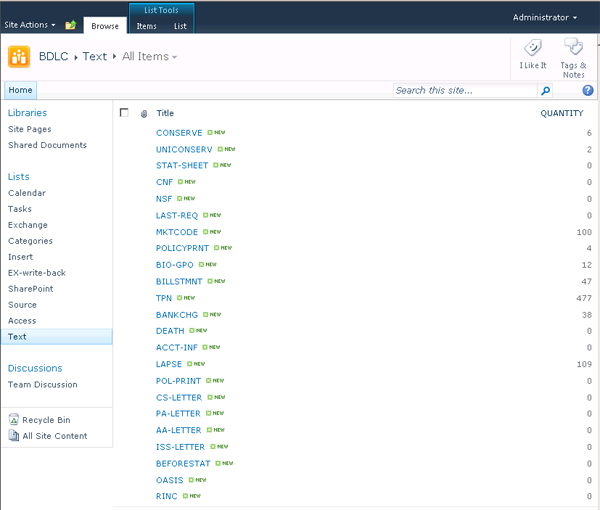Open the help question mark icon
The width and height of the screenshot is (600, 510).
tap(588, 90)
